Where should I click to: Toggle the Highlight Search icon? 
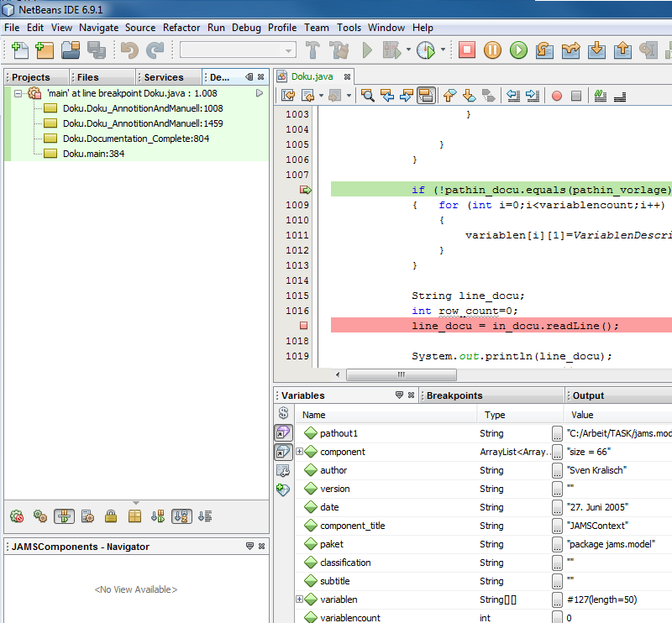tap(426, 96)
